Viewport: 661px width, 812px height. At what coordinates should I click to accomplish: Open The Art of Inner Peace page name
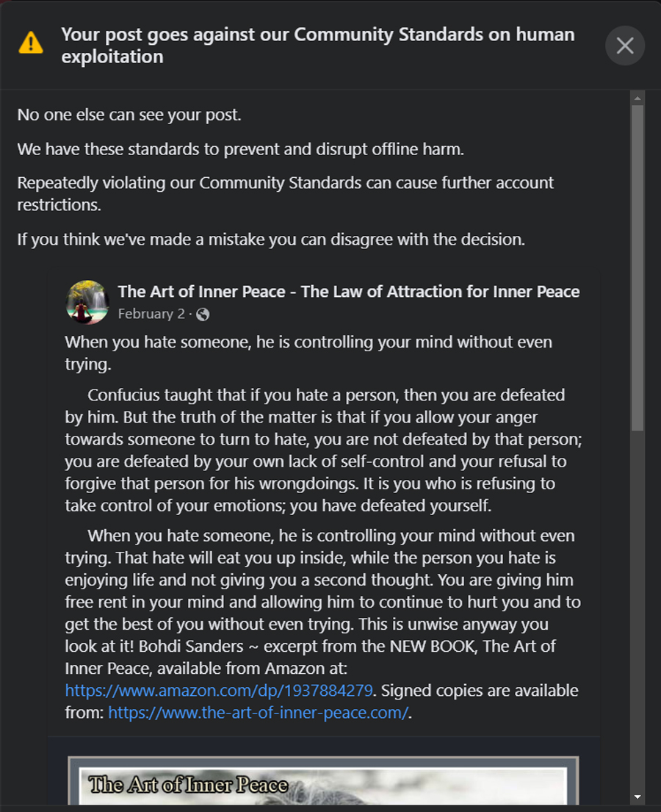point(349,292)
